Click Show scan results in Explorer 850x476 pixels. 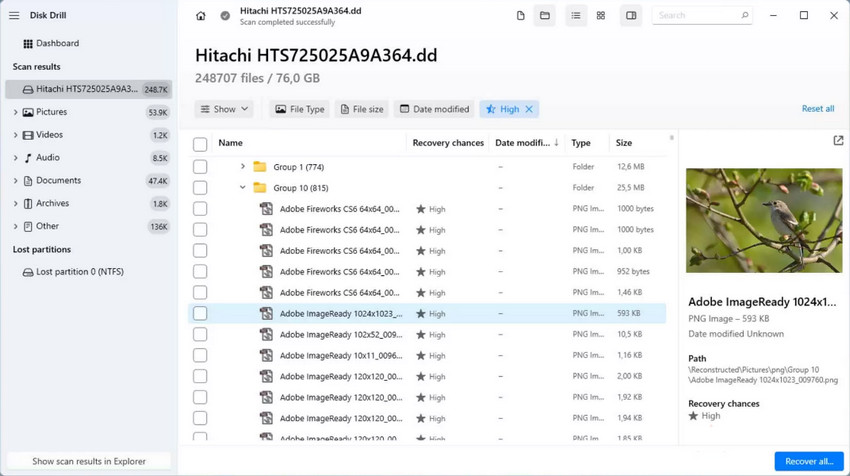[x=89, y=461]
